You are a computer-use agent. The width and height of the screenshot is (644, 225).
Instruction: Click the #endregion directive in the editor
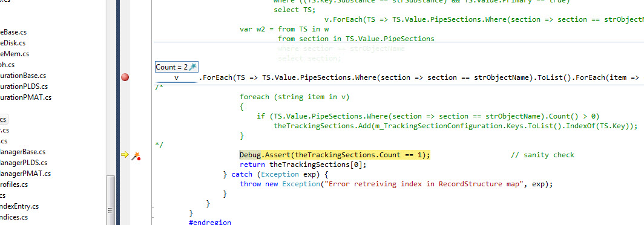[x=209, y=222]
